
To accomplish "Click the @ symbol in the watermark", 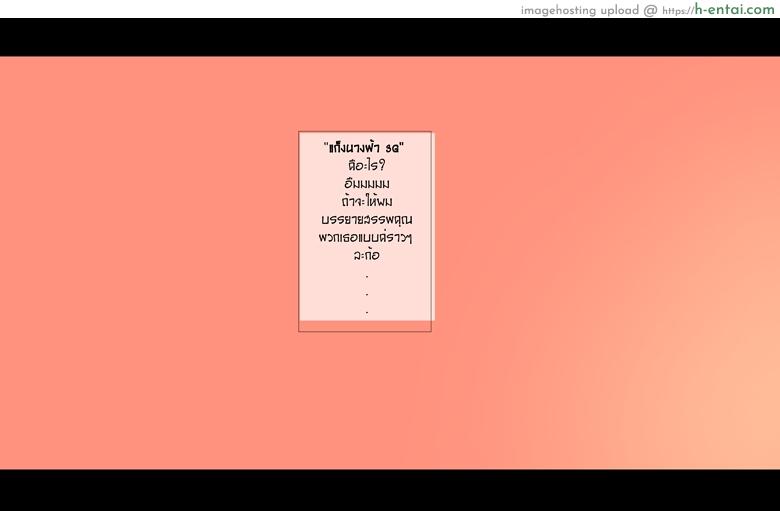I will pyautogui.click(x=651, y=10).
